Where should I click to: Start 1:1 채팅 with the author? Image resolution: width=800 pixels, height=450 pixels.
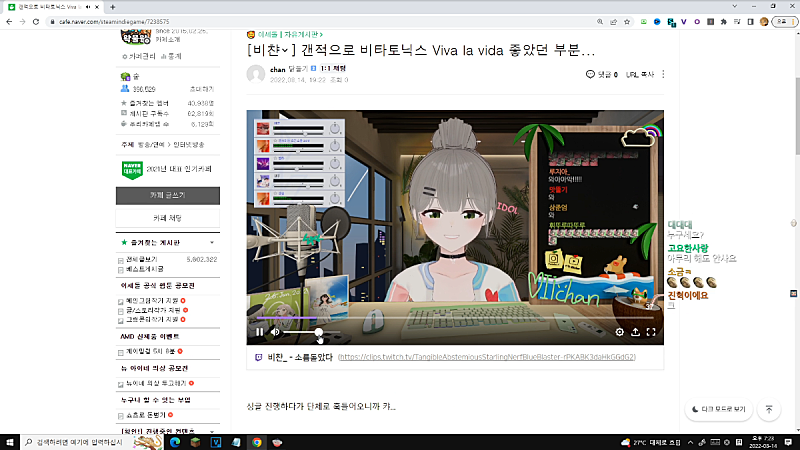click(x=334, y=68)
